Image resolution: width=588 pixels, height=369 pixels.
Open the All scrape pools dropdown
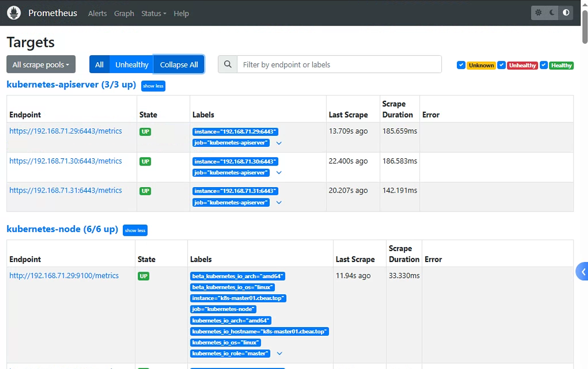point(41,64)
